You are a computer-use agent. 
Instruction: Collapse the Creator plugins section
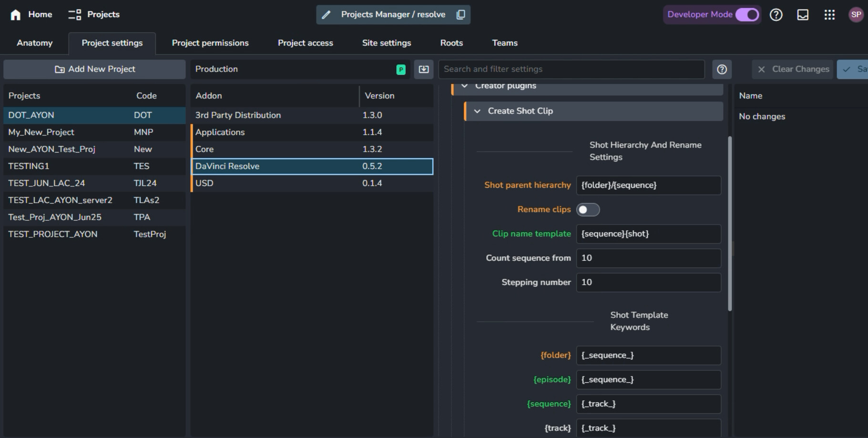465,86
